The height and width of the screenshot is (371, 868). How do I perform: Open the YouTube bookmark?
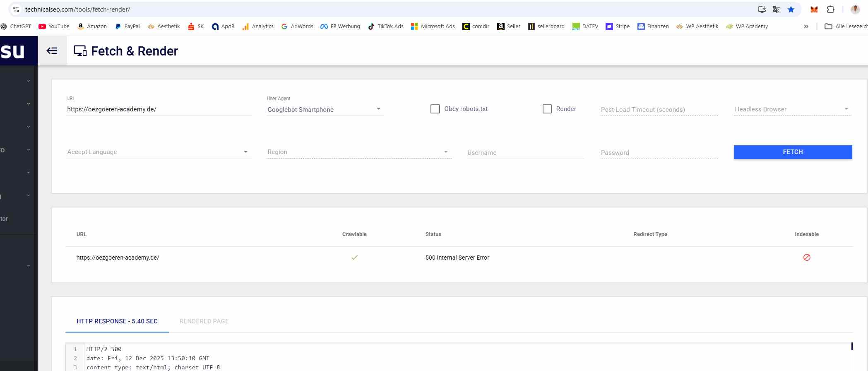pos(54,26)
